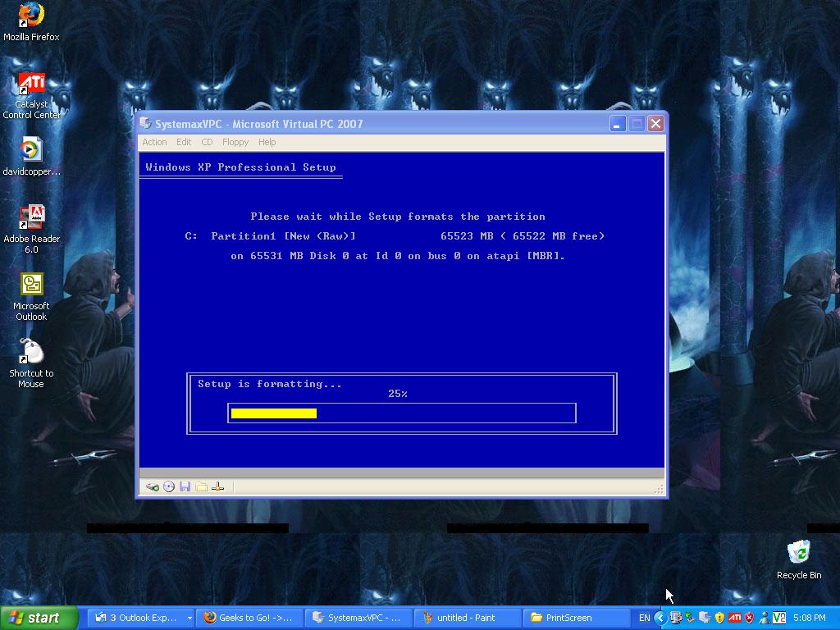The width and height of the screenshot is (840, 630).
Task: Click the Virtual PC tray icon
Action: (x=705, y=618)
